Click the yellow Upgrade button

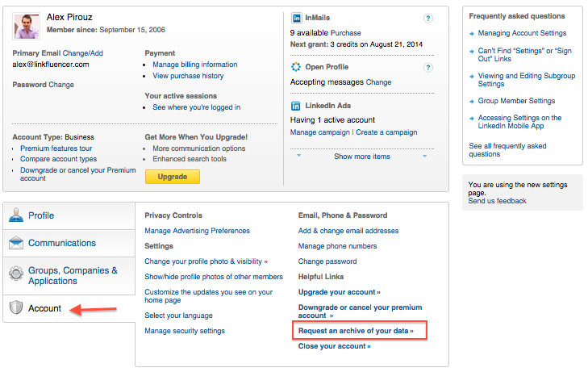[173, 177]
